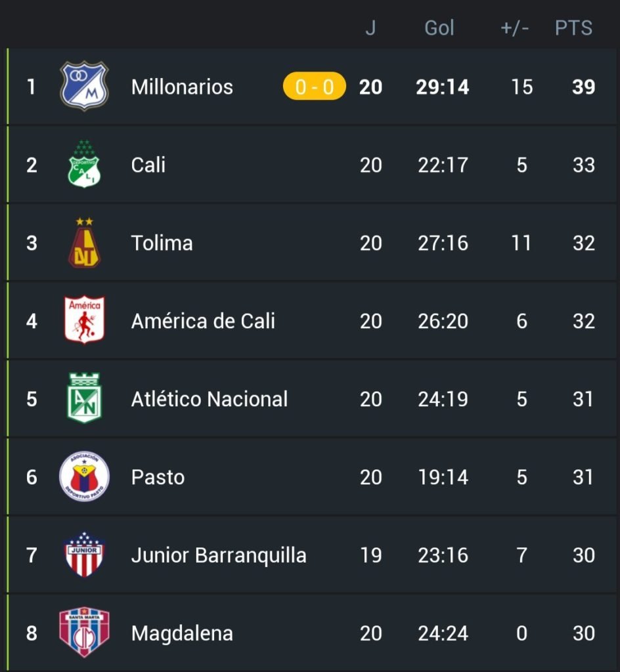Viewport: 620px width, 672px height.
Task: Open the live 0 - 0 score badge
Action: 315,86
